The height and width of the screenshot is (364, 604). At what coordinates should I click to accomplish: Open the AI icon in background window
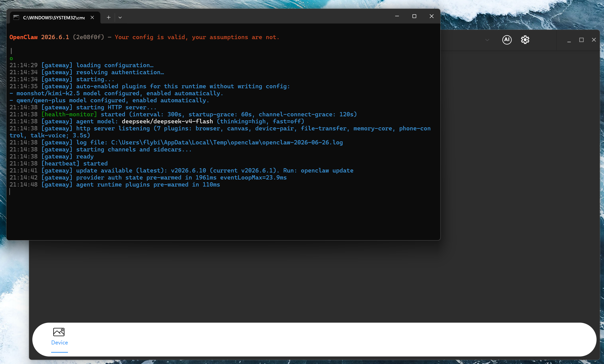pos(507,40)
